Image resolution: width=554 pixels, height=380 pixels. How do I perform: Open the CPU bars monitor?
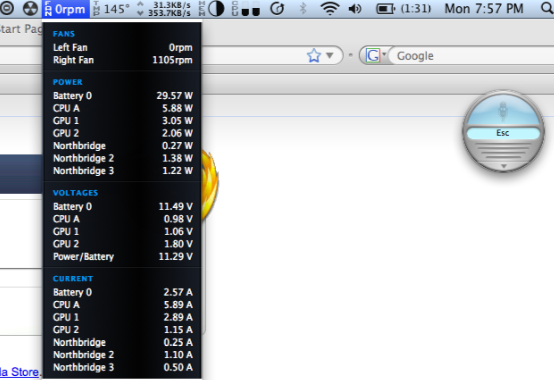[x=246, y=9]
